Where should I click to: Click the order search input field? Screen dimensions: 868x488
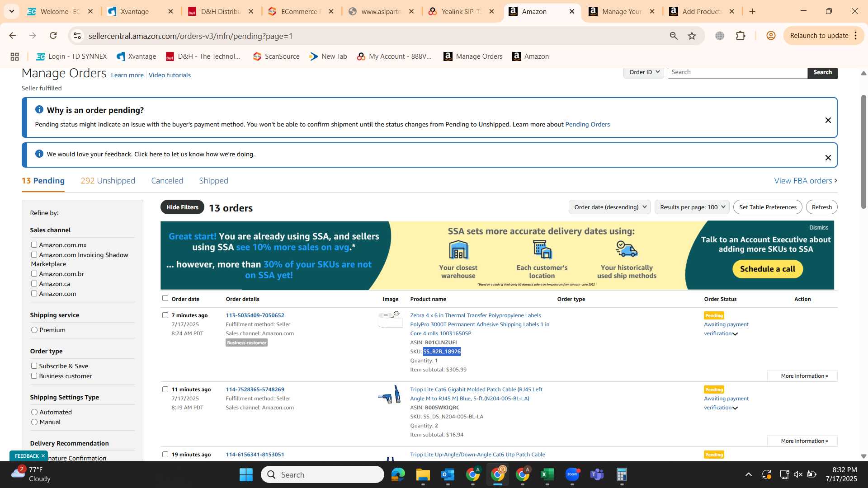pos(737,72)
